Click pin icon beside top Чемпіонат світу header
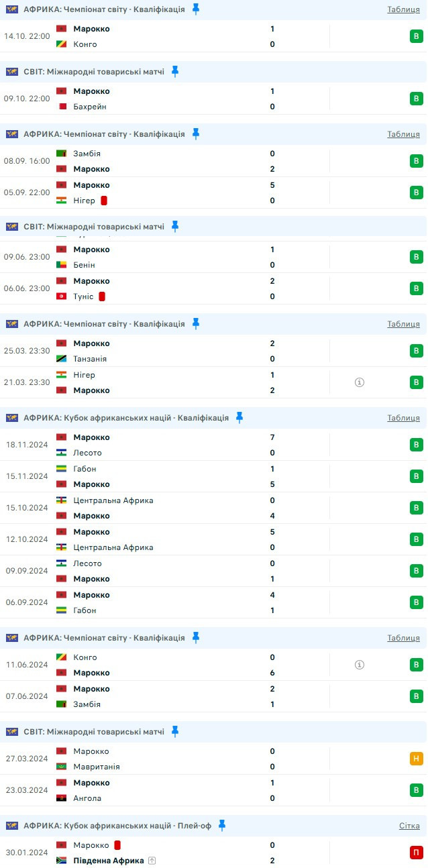Screen dimensions: 428x868 click(x=196, y=9)
